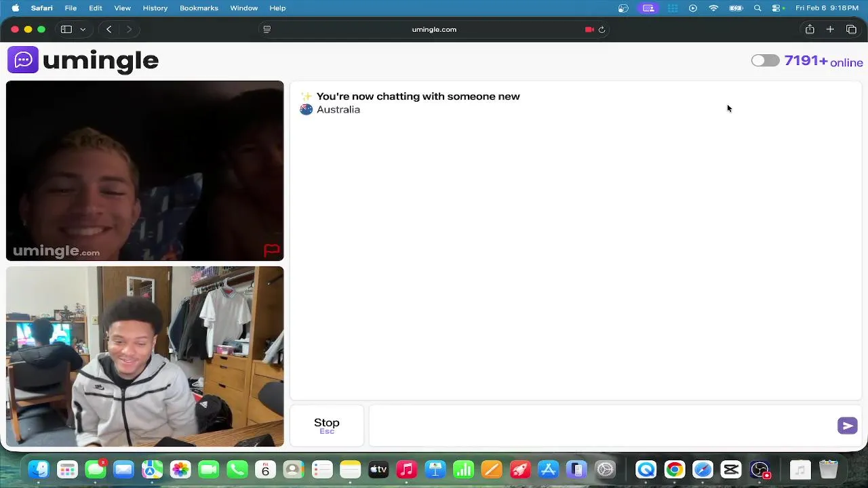Image resolution: width=868 pixels, height=488 pixels.
Task: Select your own webcam video feed
Action: tap(145, 357)
